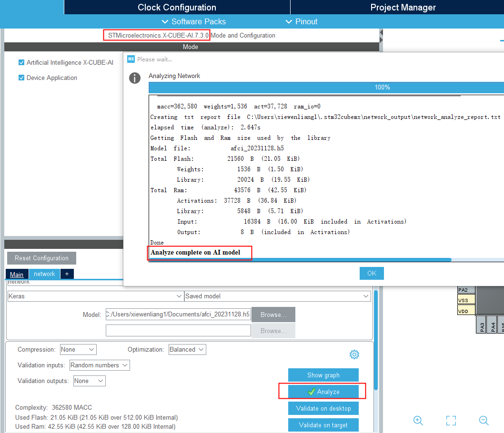Select the network tab

pyautogui.click(x=44, y=274)
